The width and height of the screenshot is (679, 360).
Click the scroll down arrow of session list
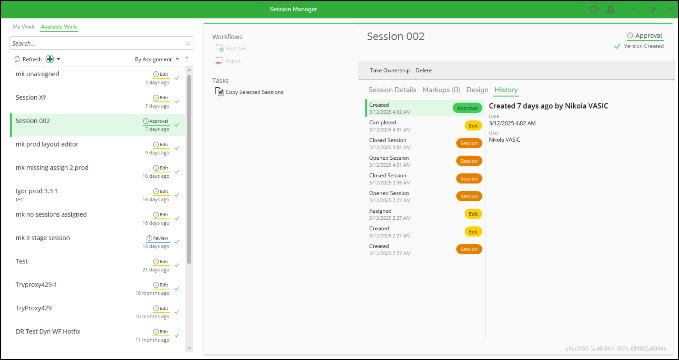pyautogui.click(x=189, y=348)
